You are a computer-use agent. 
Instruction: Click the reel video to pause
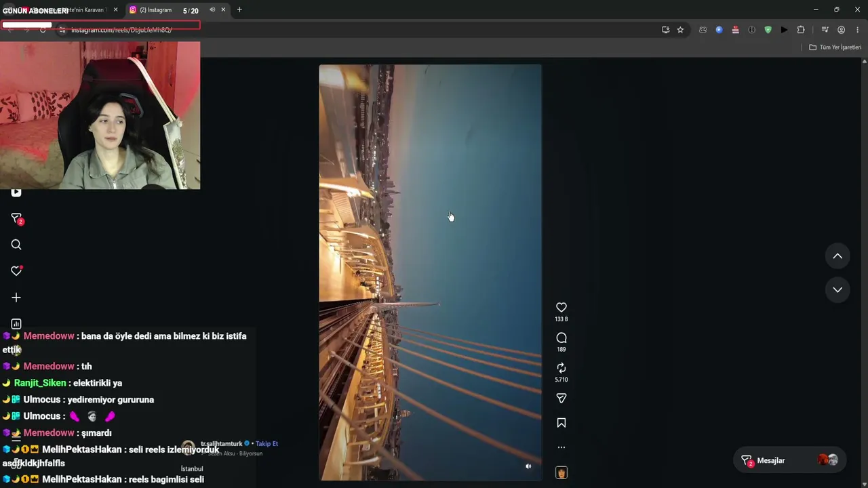430,272
